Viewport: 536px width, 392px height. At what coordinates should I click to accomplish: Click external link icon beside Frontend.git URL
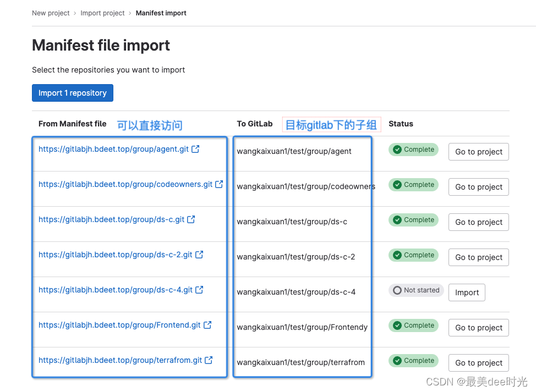pyautogui.click(x=207, y=325)
